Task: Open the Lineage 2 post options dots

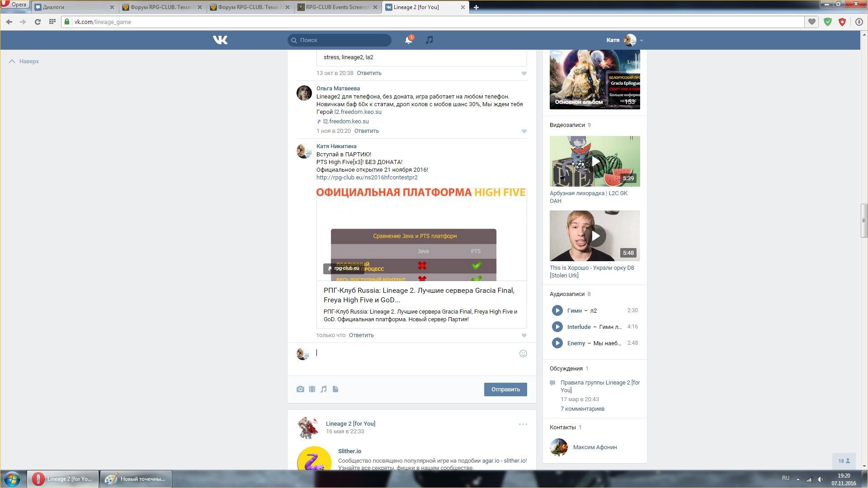Action: click(x=523, y=424)
